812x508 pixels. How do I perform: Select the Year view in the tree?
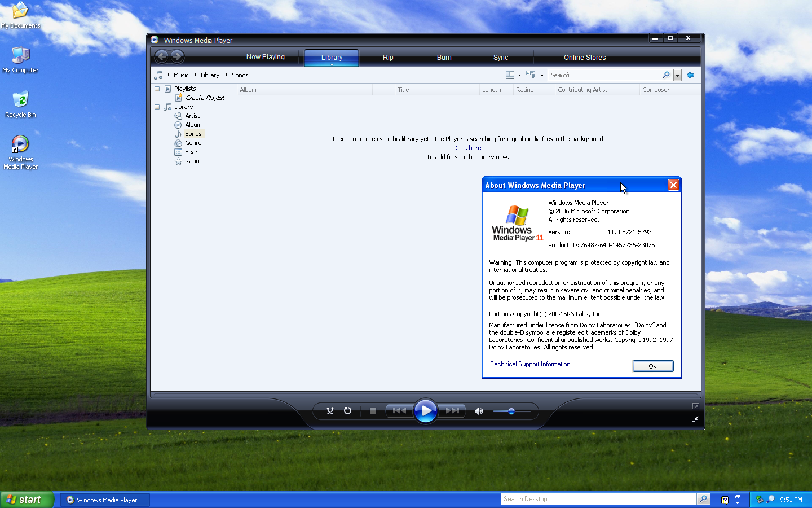click(x=191, y=152)
